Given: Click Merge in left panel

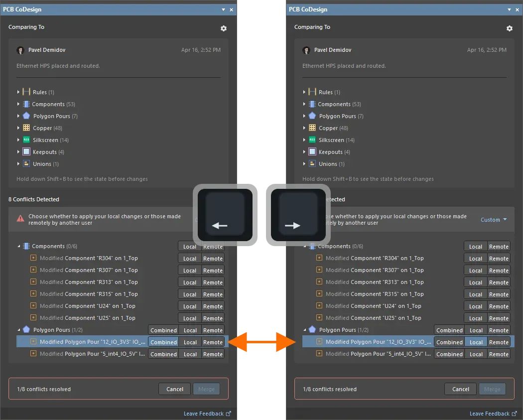Looking at the screenshot, I should point(207,389).
